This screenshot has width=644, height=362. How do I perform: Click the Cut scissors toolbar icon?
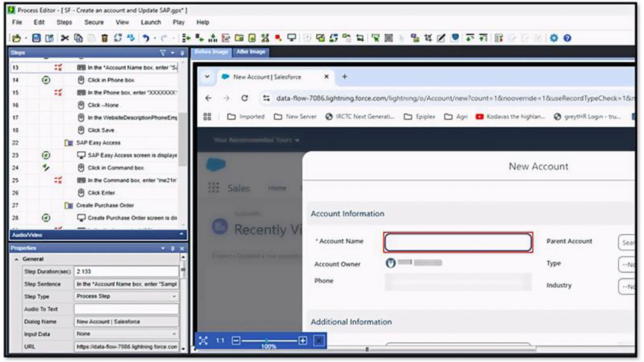pos(65,38)
